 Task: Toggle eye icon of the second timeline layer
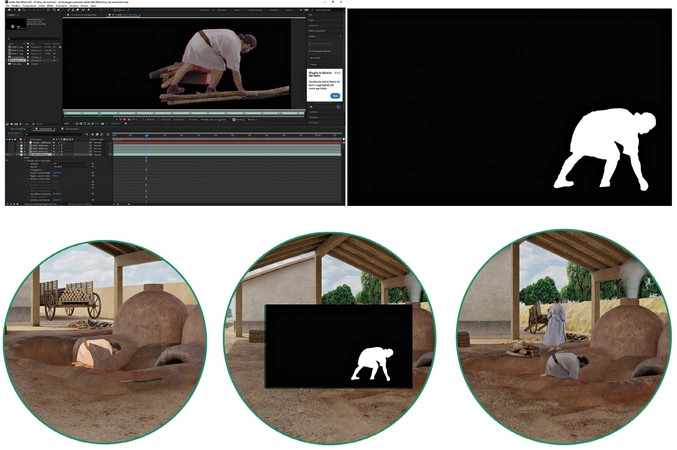[x=9, y=146]
